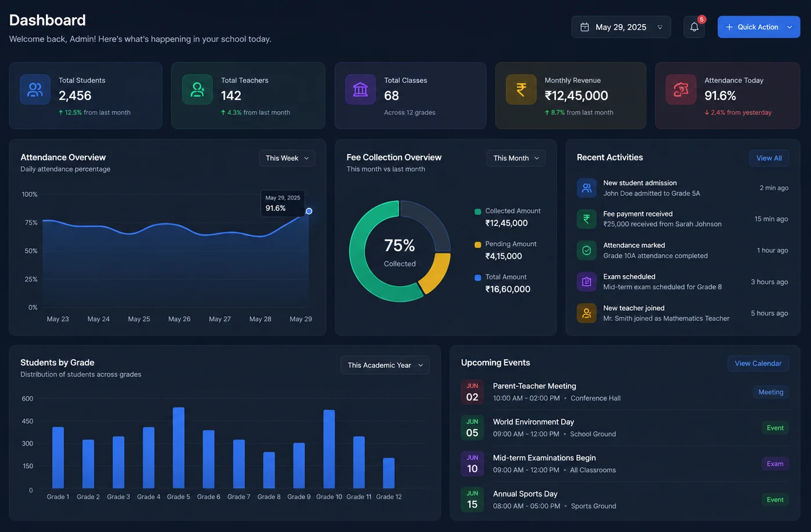Screen dimensions: 811x532
Task: Click the Event tag on World Environment Day
Action: click(775, 428)
